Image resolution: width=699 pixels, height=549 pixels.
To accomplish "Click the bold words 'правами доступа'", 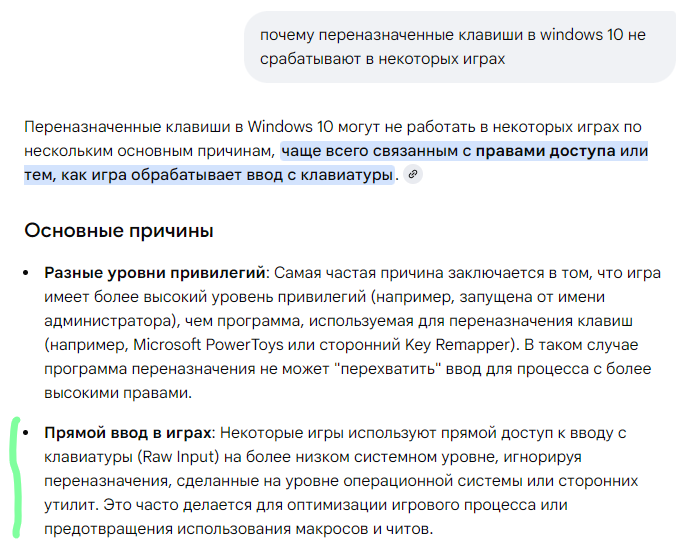I will tap(546, 151).
